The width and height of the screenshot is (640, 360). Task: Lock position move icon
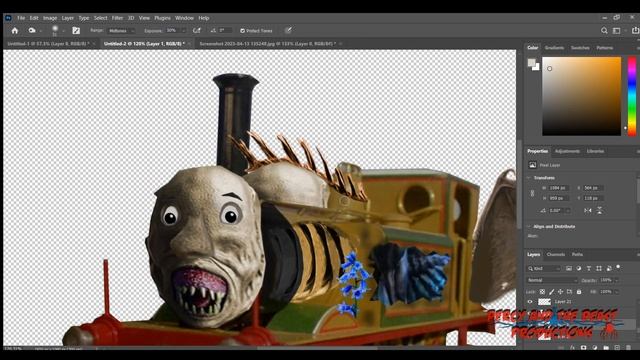click(x=560, y=292)
